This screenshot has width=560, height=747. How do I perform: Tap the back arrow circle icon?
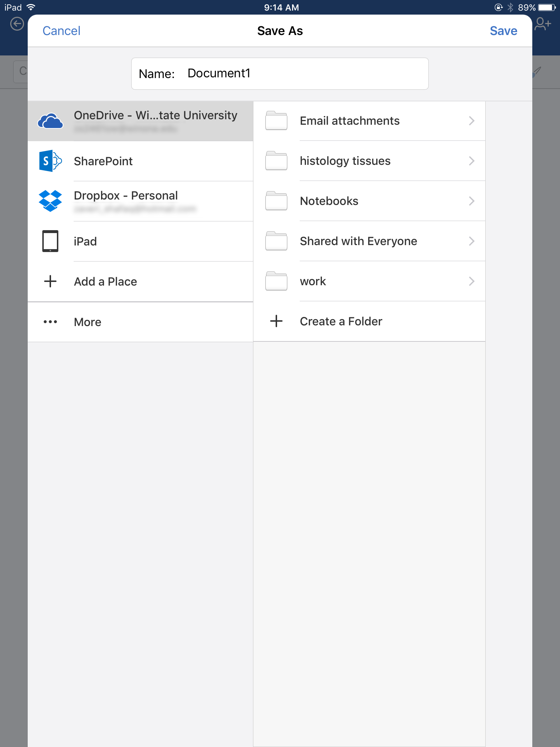point(17,24)
